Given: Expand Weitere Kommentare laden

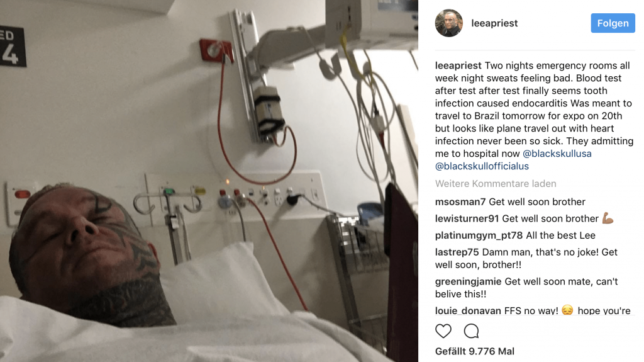Looking at the screenshot, I should (x=496, y=183).
